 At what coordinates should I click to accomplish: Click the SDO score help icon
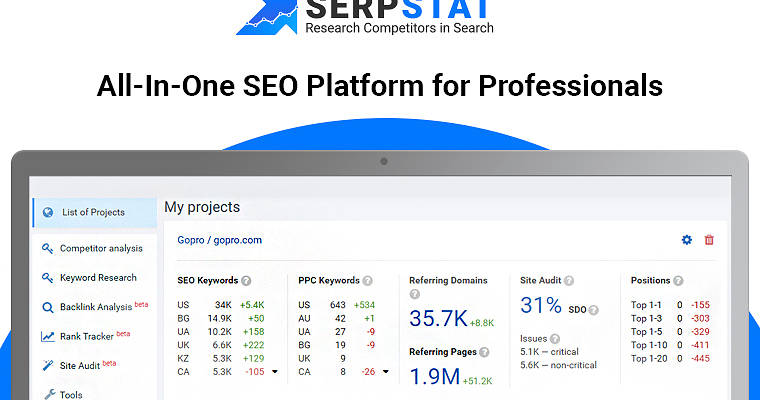click(x=592, y=310)
